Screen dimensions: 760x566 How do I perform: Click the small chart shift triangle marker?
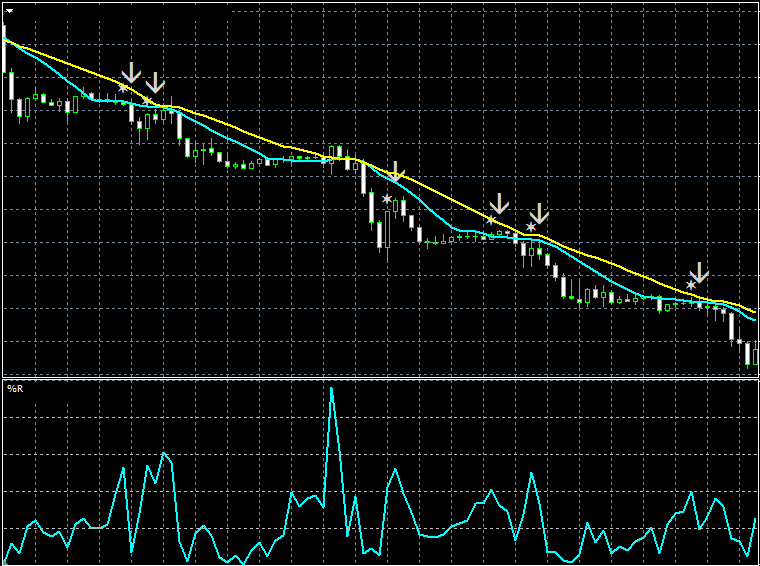click(x=10, y=11)
